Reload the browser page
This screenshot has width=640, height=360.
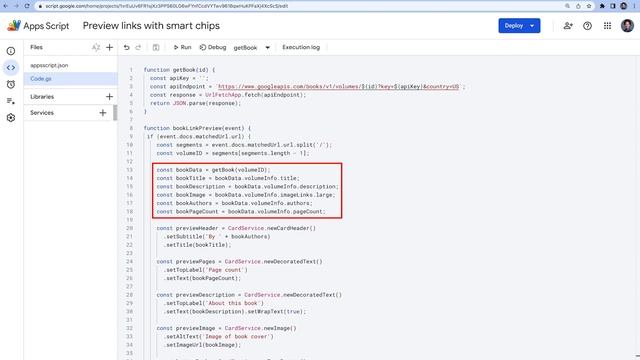tap(27, 6)
